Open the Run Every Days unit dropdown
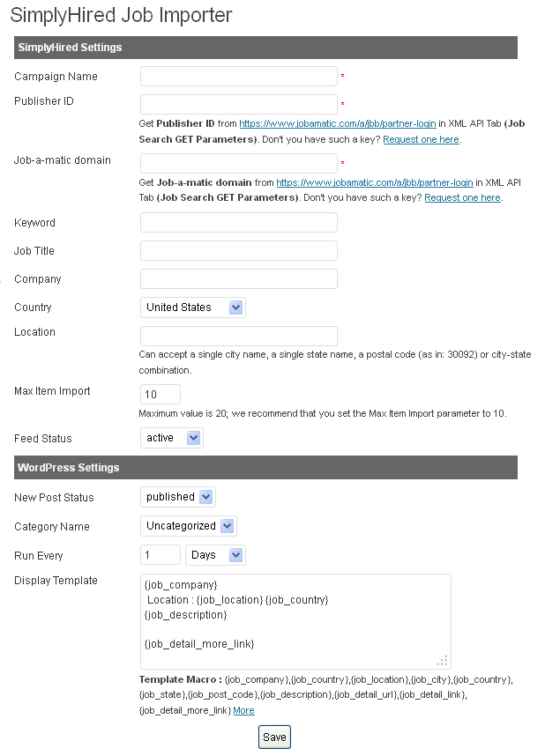Viewport: 545px width, 756px height. pos(215,555)
